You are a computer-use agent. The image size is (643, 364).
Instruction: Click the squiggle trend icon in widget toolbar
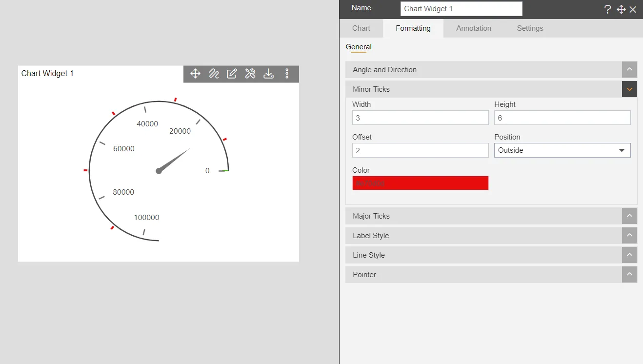pyautogui.click(x=213, y=74)
